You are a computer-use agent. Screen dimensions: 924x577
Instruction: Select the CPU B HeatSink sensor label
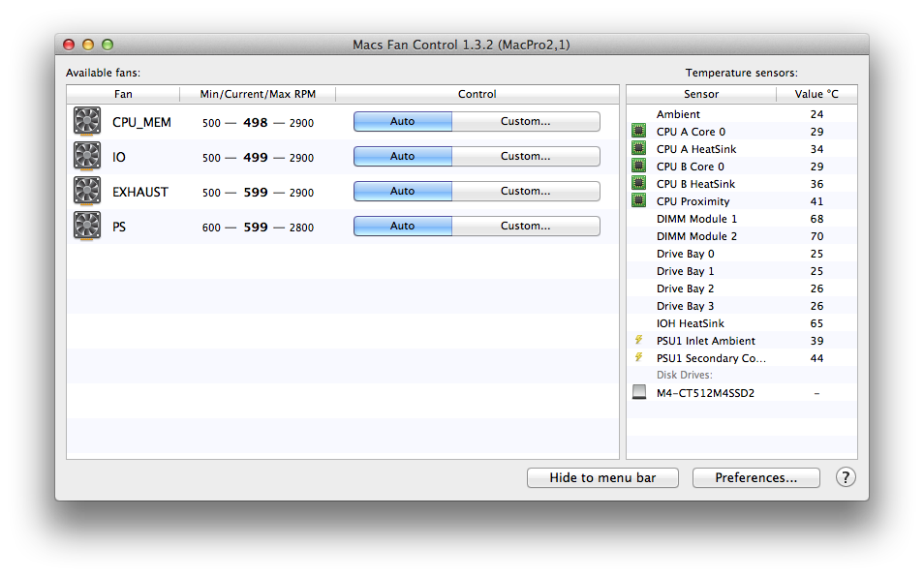[x=696, y=184]
